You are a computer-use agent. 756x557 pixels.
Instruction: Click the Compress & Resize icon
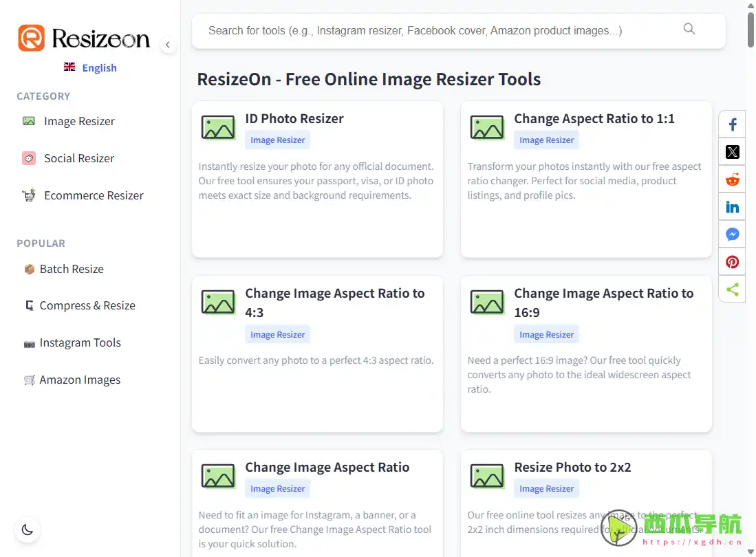coord(30,305)
